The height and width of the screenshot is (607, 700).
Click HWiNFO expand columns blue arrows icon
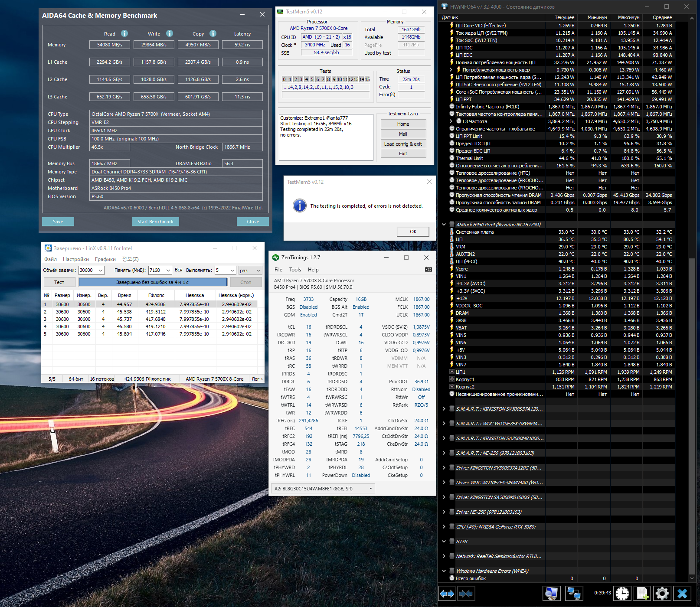click(447, 593)
